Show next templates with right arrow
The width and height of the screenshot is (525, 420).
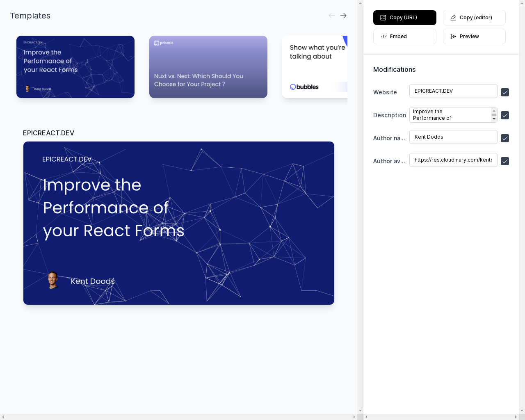coord(343,16)
